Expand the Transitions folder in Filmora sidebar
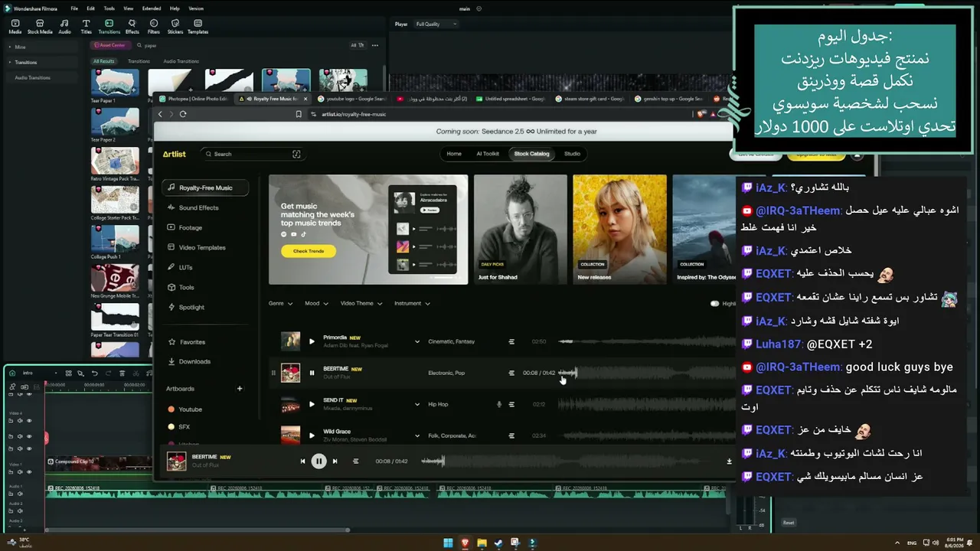The width and height of the screenshot is (980, 551). click(10, 62)
